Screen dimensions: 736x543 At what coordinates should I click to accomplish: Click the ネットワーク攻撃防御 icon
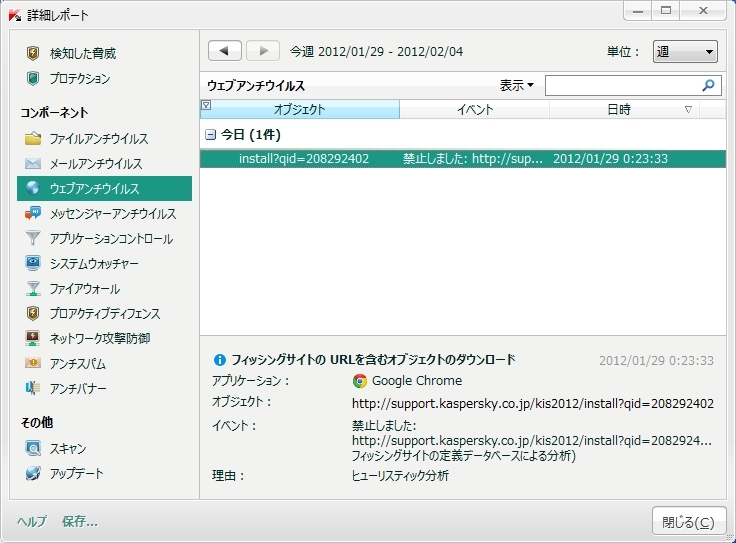pyautogui.click(x=33, y=338)
